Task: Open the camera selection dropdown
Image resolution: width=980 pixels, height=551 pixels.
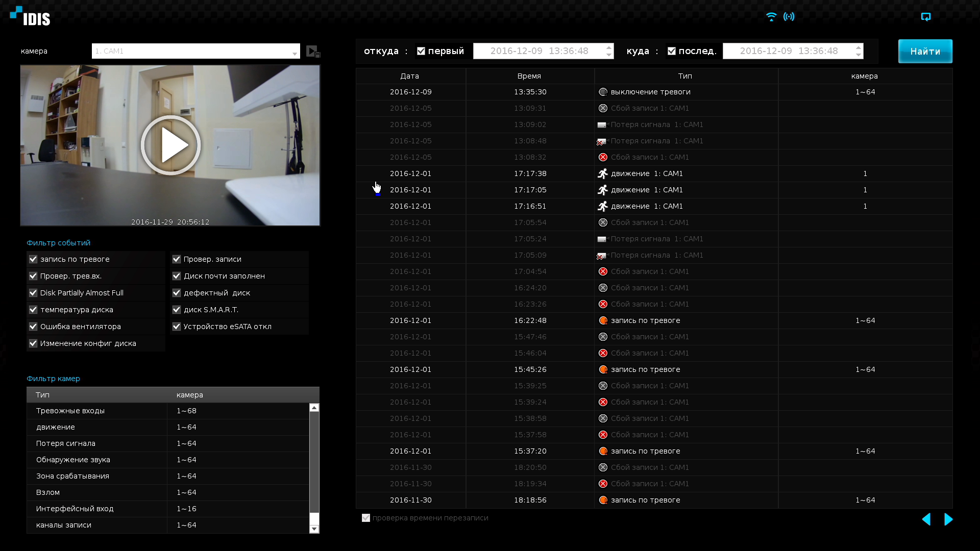Action: [295, 52]
